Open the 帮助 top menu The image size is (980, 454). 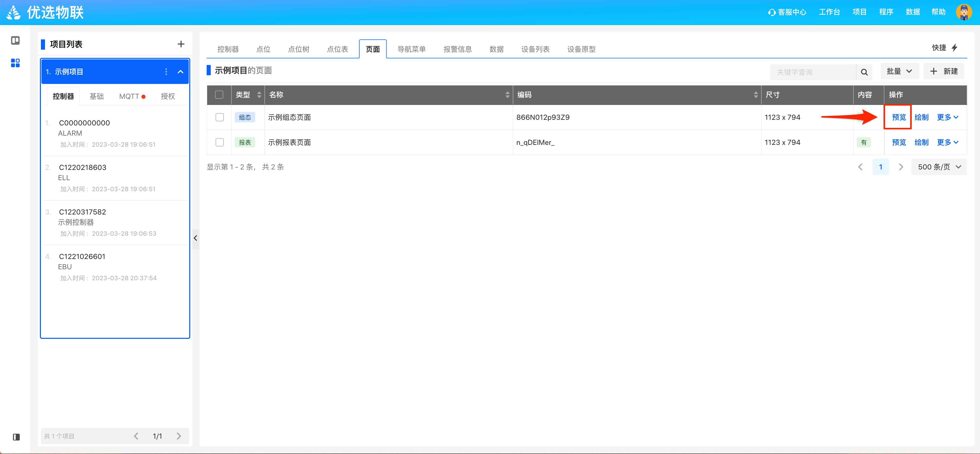pyautogui.click(x=939, y=12)
